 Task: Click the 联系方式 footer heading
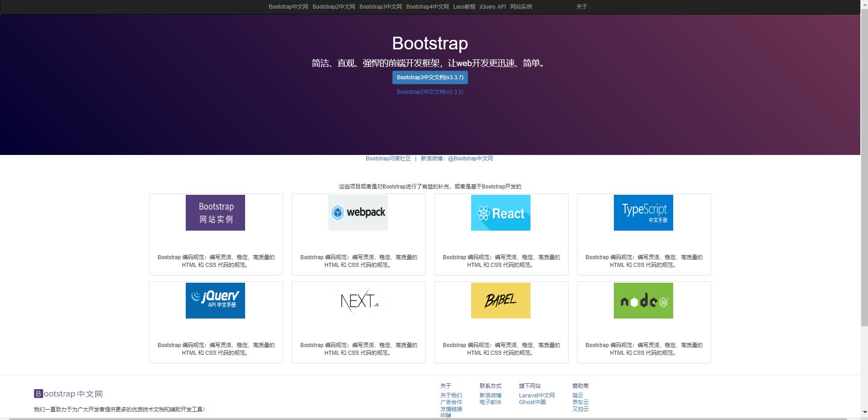tap(491, 386)
